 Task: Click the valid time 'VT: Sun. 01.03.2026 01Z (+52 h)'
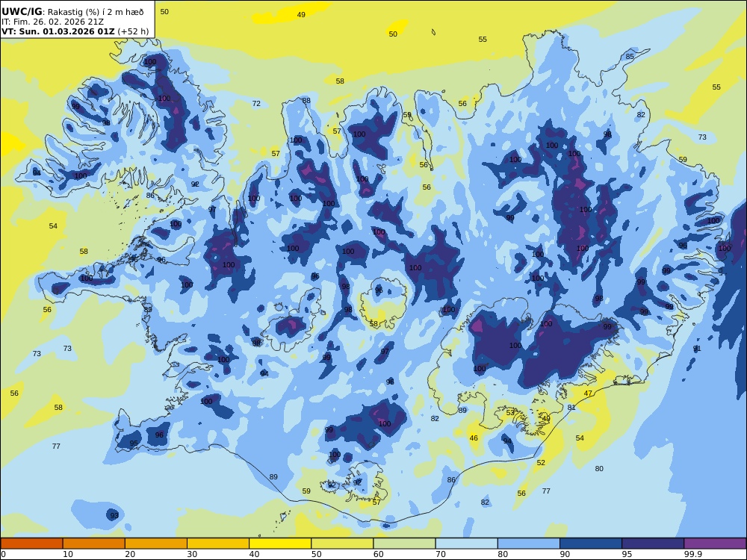point(75,32)
